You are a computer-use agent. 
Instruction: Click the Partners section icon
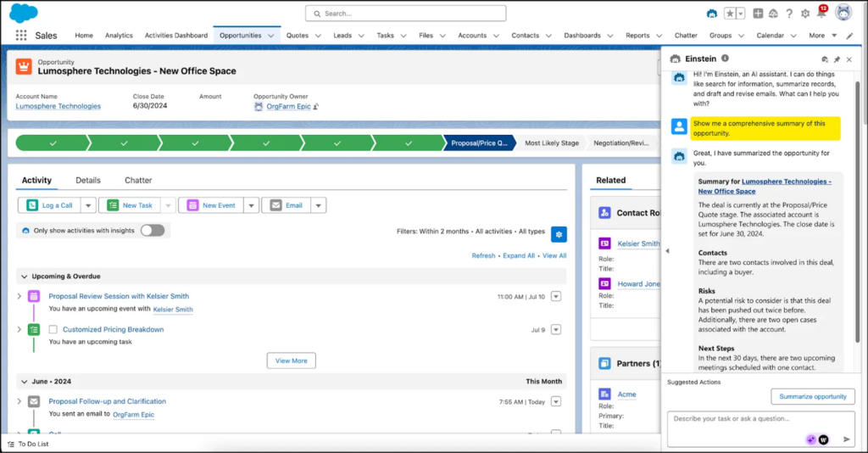[604, 363]
